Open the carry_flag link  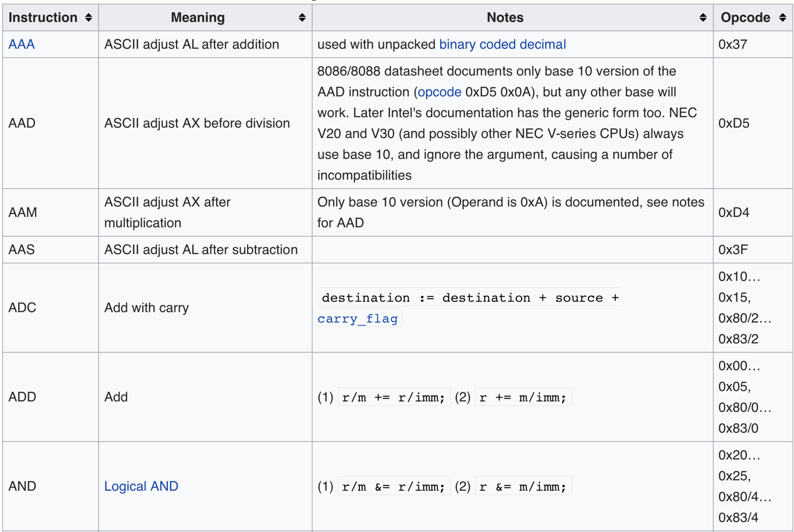point(357,318)
